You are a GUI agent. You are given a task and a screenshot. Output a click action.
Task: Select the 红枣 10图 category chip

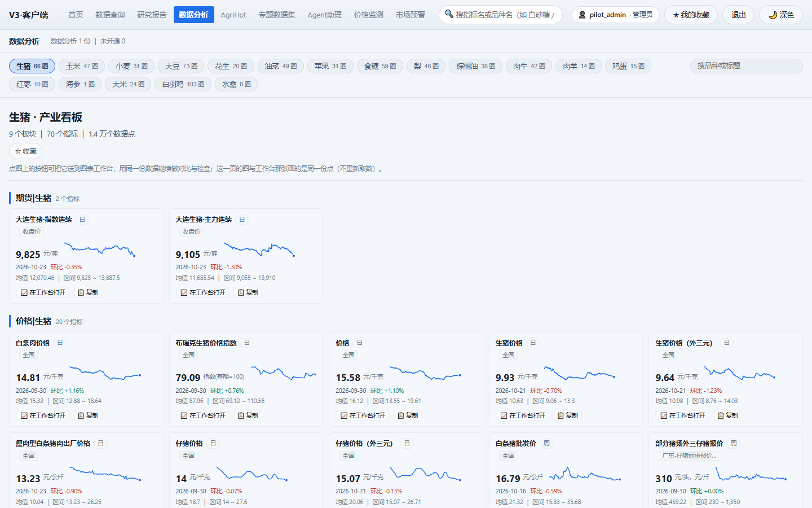click(x=32, y=84)
